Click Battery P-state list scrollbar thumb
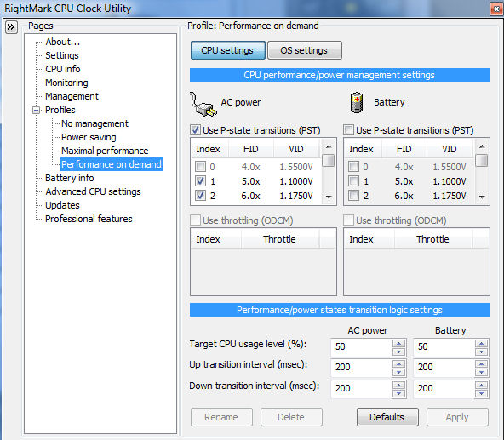Image resolution: width=504 pixels, height=440 pixels. click(x=482, y=160)
